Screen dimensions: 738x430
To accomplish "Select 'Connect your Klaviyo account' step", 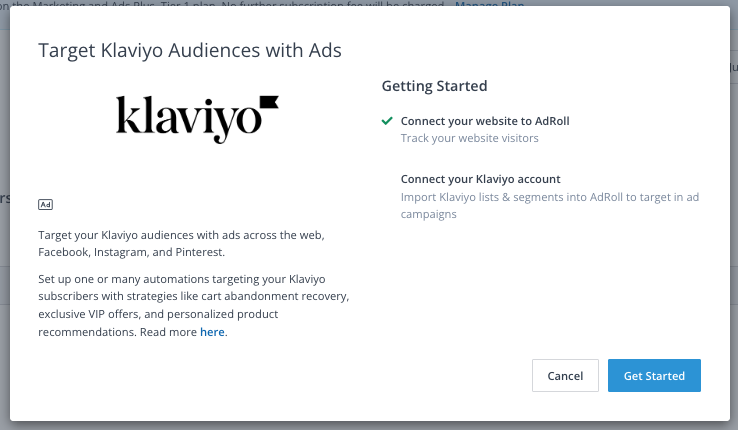I will pos(481,179).
